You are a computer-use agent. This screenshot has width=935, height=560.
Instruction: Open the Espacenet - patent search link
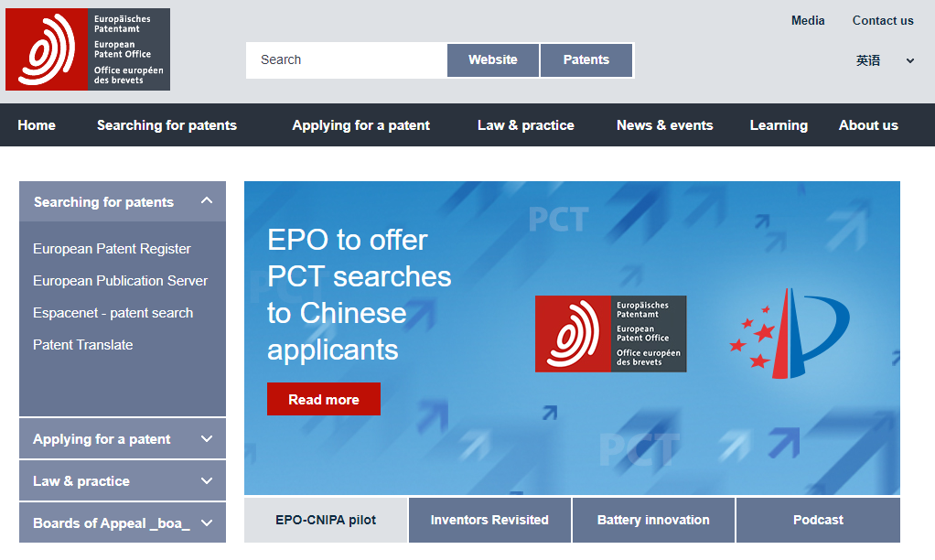pyautogui.click(x=113, y=313)
